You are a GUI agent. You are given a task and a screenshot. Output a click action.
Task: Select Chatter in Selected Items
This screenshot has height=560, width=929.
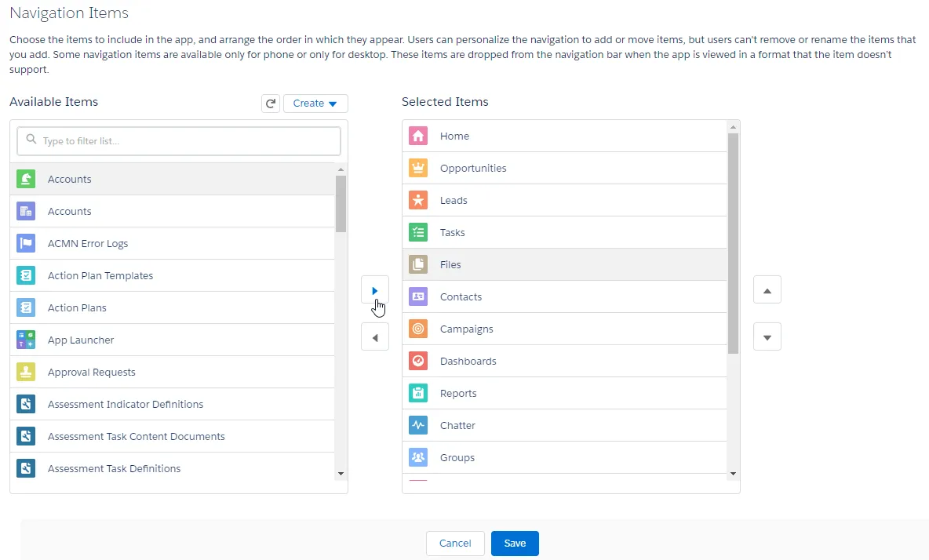[457, 426]
